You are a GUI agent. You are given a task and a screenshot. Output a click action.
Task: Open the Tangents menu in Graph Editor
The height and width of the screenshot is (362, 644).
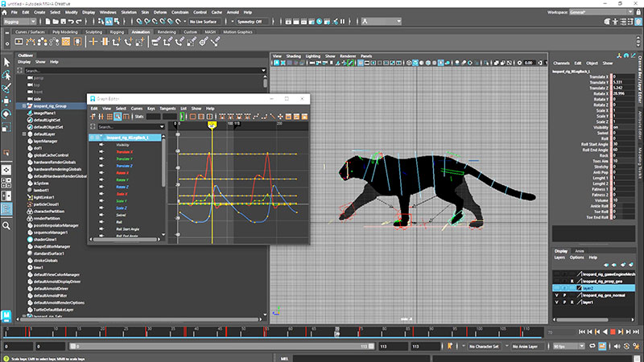[167, 109]
